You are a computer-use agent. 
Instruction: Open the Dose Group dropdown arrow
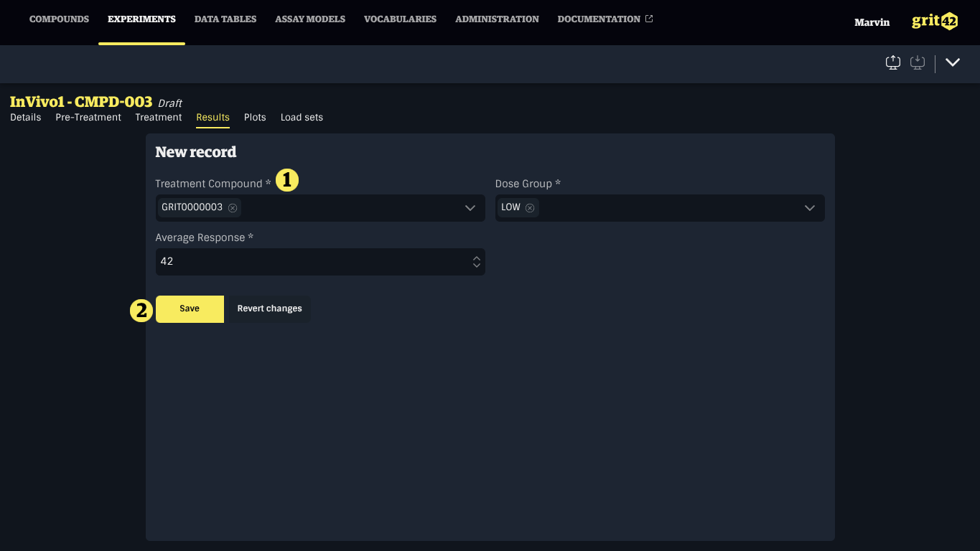[x=810, y=208]
